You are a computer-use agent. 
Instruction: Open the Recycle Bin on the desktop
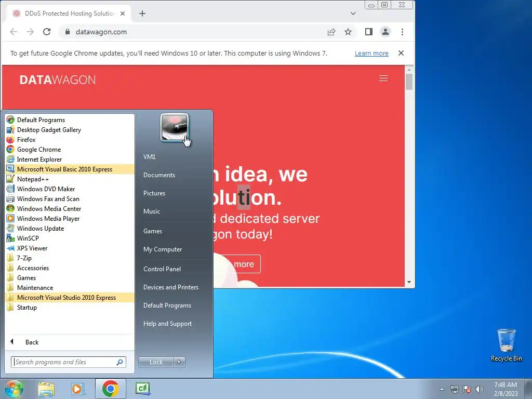(506, 345)
